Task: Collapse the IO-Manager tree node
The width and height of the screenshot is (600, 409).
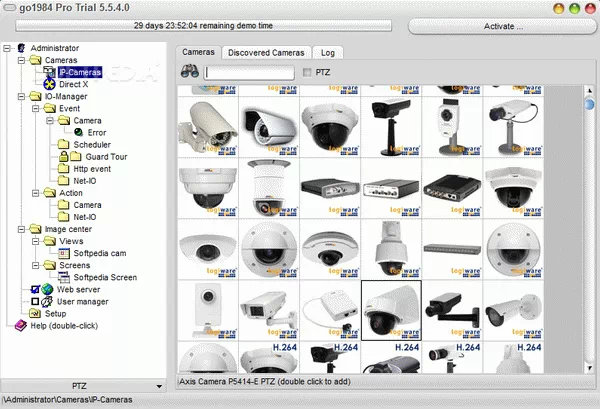Action: pyautogui.click(x=21, y=97)
